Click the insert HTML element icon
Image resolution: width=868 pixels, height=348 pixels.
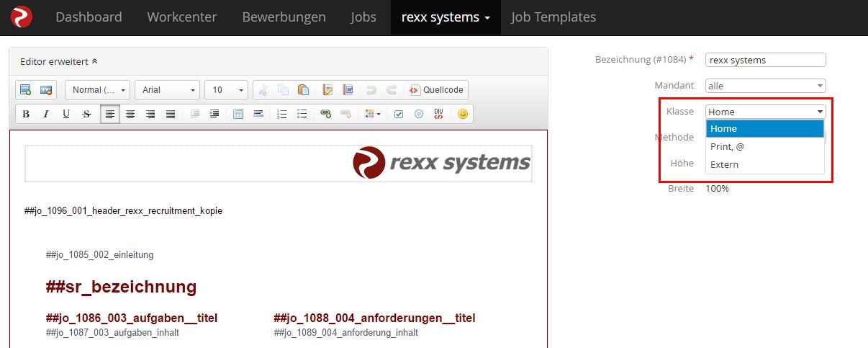point(45,90)
